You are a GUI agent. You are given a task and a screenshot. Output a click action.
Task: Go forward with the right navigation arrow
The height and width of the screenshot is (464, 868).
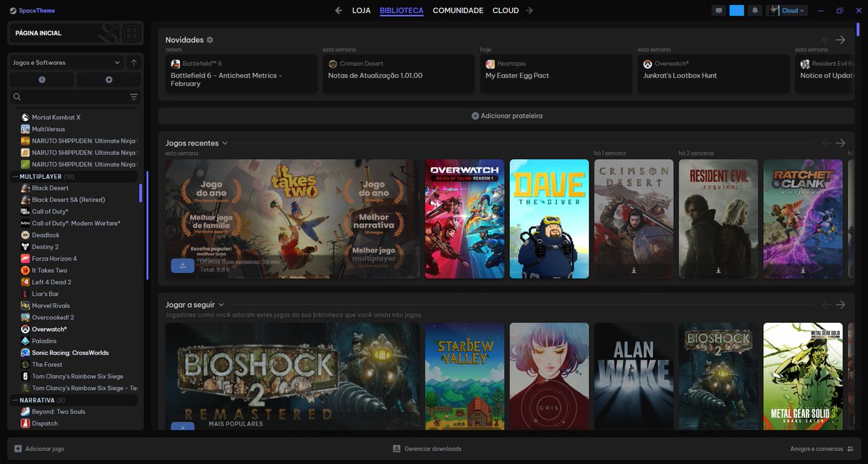529,10
